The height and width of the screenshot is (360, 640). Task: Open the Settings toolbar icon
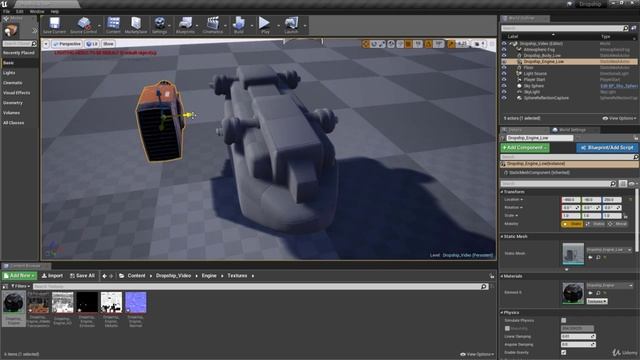pyautogui.click(x=160, y=25)
